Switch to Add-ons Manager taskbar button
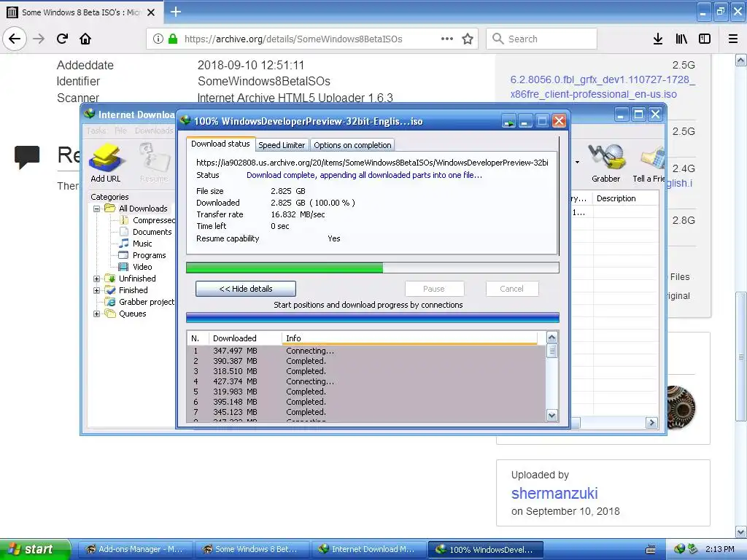Viewport: 747px width, 560px height. [x=135, y=550]
